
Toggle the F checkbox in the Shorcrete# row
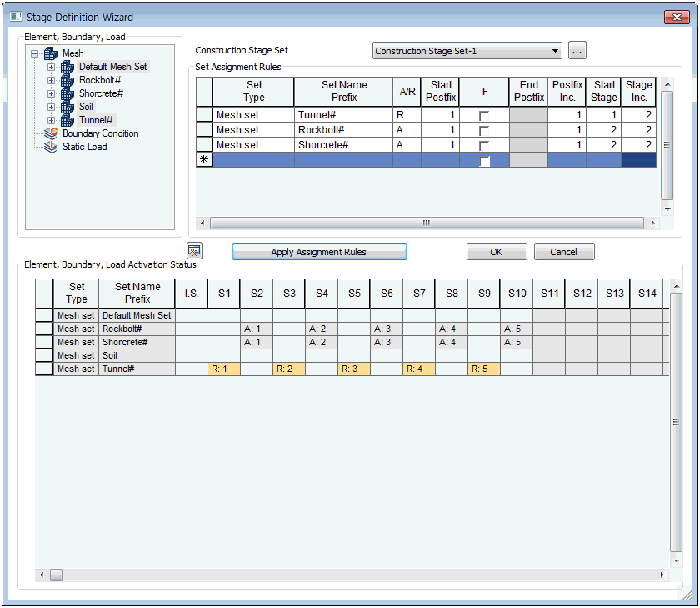[484, 146]
